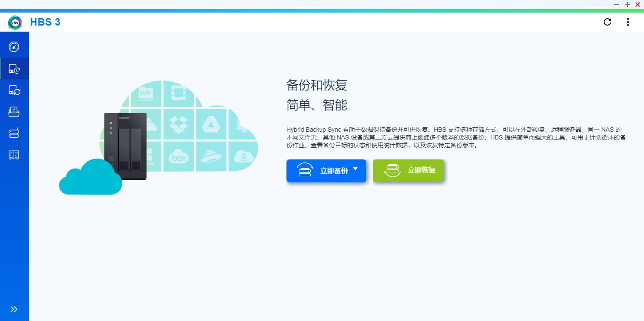This screenshot has width=644, height=321.
Task: Click the HBS 3 title text
Action: (x=46, y=22)
